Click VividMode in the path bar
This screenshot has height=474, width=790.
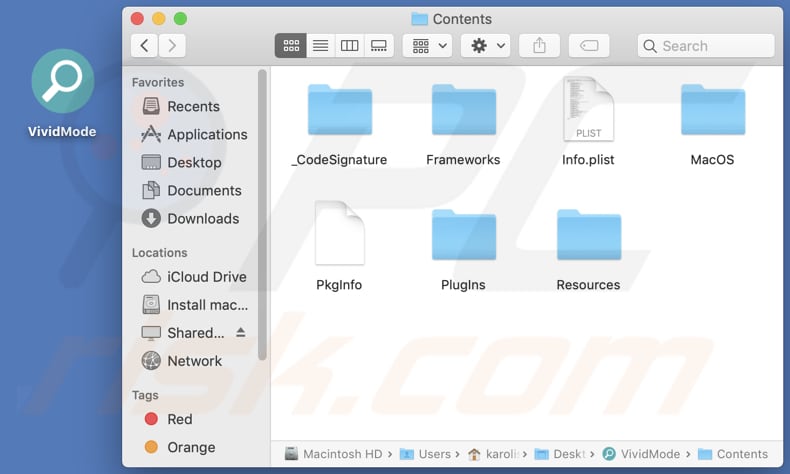click(x=641, y=454)
